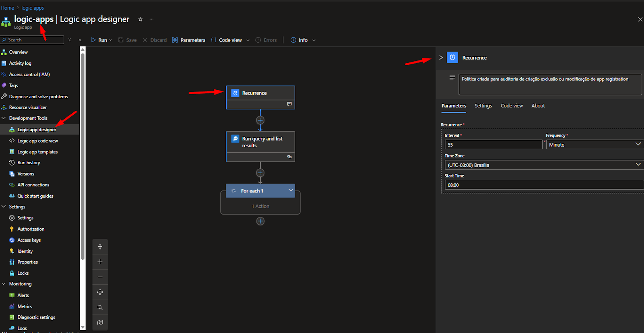Select the Recurrence trigger node
The image size is (644, 333).
pyautogui.click(x=260, y=97)
